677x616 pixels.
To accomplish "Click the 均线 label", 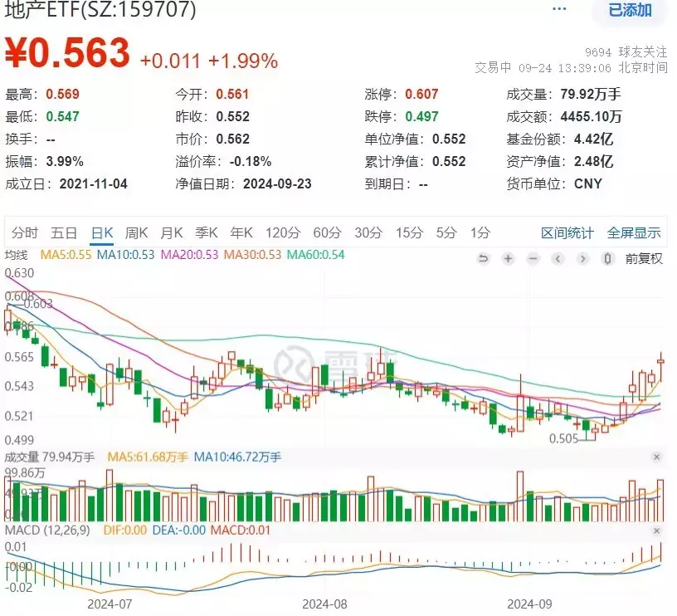I will (x=16, y=255).
